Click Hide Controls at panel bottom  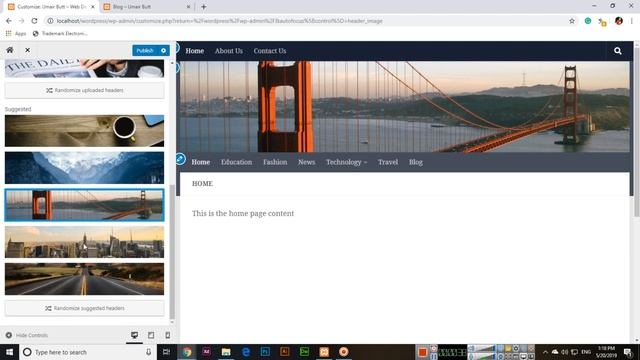[27, 335]
